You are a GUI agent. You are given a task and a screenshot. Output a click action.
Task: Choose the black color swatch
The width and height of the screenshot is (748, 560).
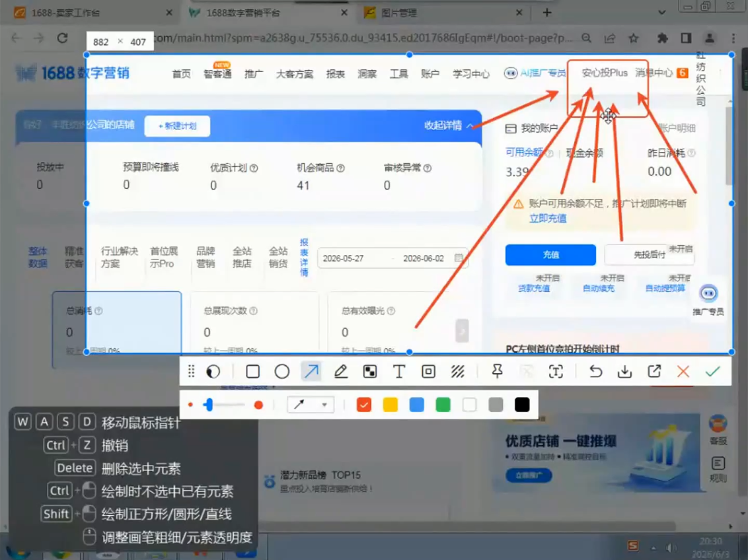tap(522, 405)
